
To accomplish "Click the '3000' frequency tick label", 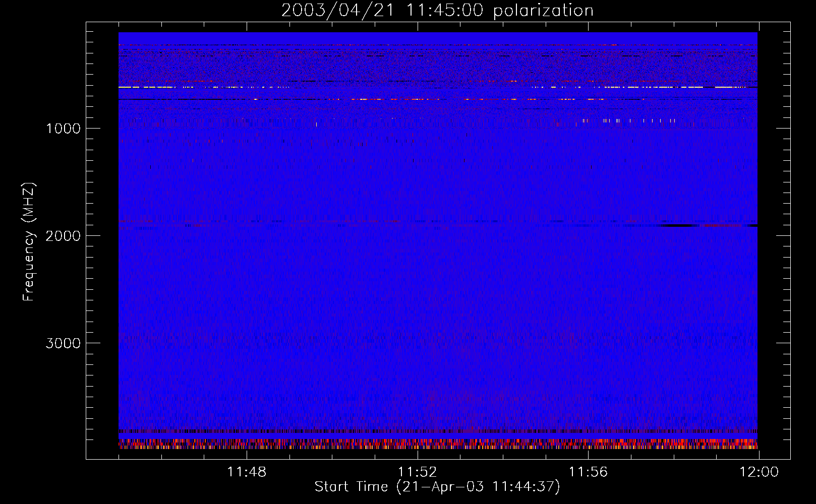I will coord(63,343).
